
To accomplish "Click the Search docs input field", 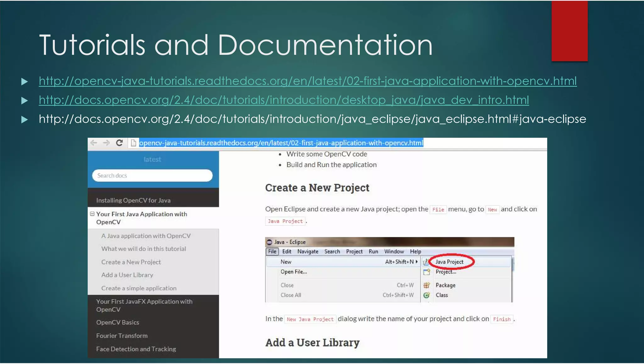I will point(152,176).
